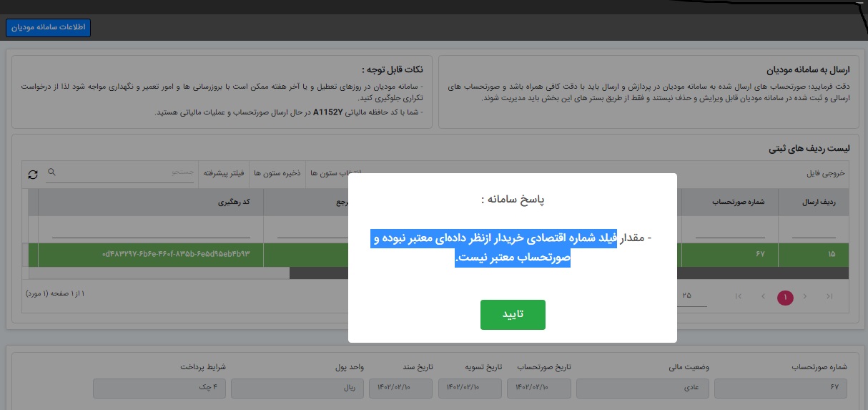Go to the last page arrow icon
Image resolution: width=868 pixels, height=410 pixels.
click(829, 296)
